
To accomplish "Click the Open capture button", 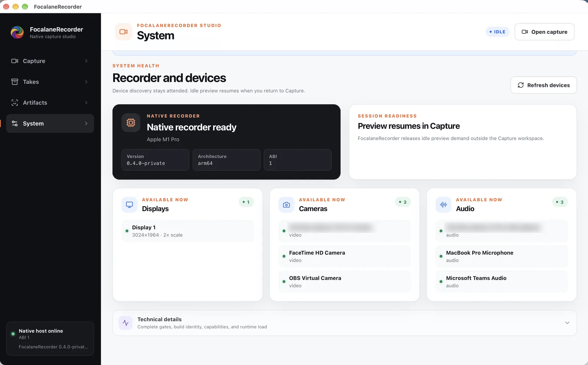I will [x=544, y=32].
